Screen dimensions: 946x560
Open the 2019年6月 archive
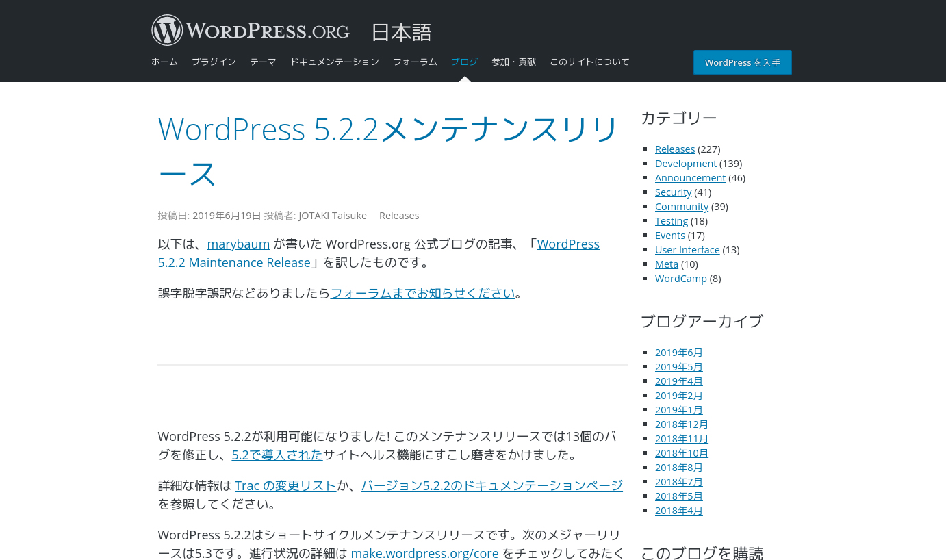[679, 353]
